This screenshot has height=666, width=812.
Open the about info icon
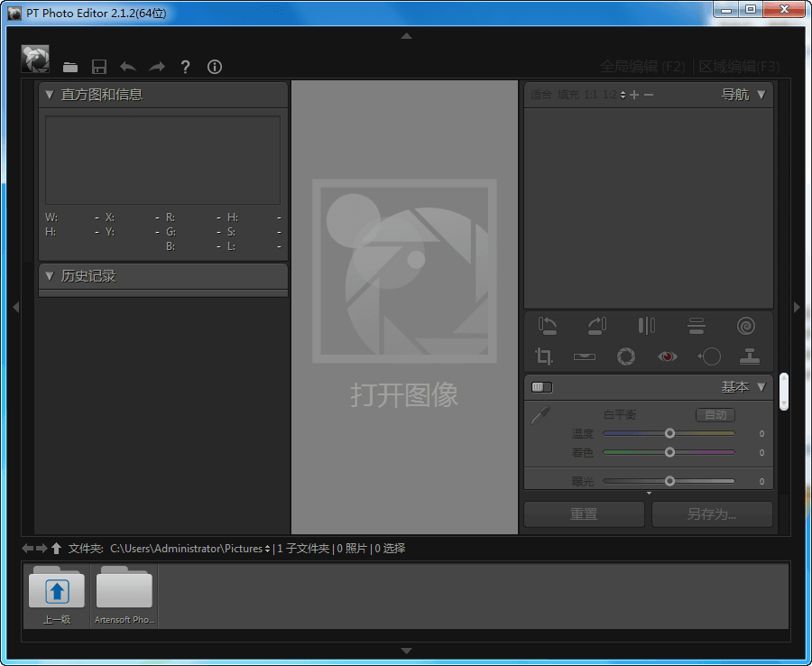click(215, 67)
